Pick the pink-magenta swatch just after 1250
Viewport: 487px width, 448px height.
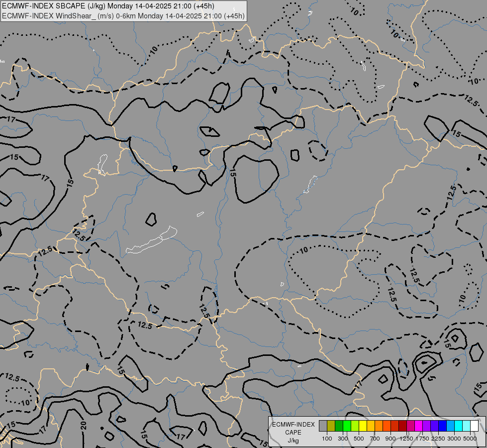410,426
